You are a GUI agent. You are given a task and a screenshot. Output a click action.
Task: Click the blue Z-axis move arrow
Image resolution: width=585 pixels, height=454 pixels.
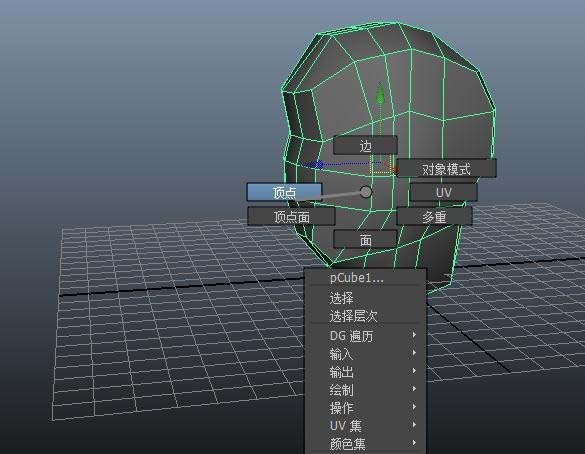[x=314, y=165]
